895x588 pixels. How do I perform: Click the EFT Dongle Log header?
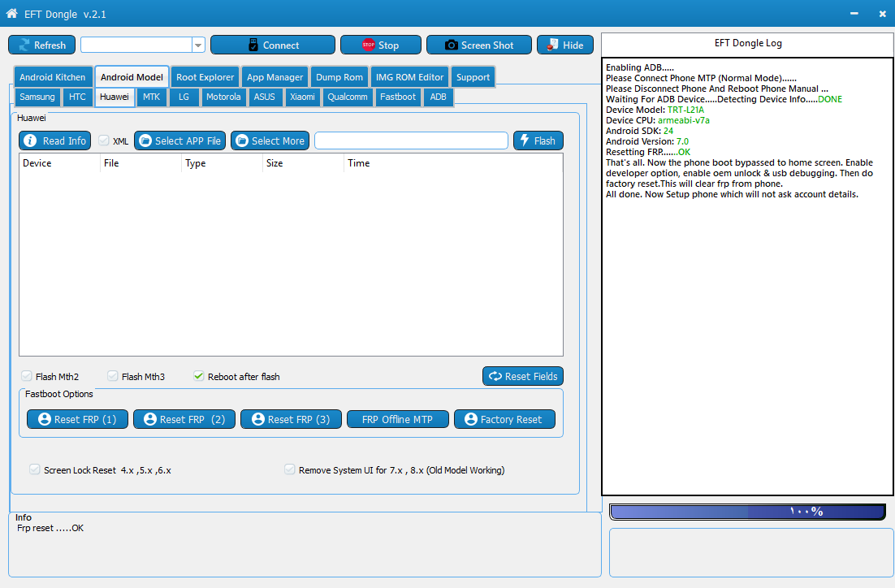(x=748, y=43)
